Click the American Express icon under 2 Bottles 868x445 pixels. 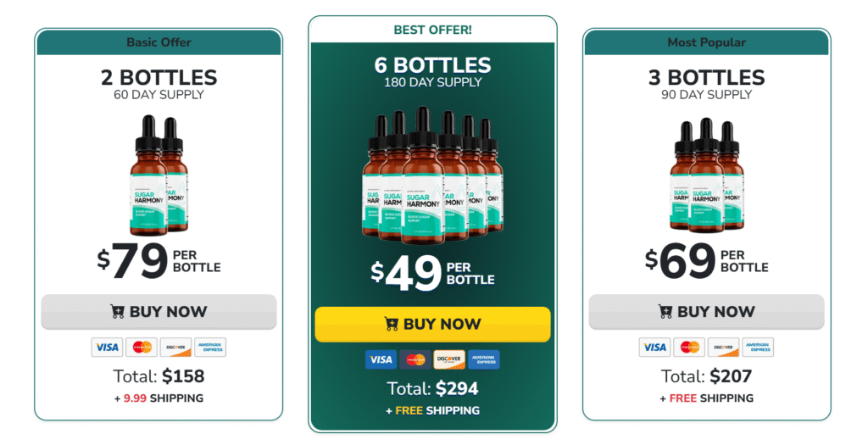pyautogui.click(x=209, y=347)
